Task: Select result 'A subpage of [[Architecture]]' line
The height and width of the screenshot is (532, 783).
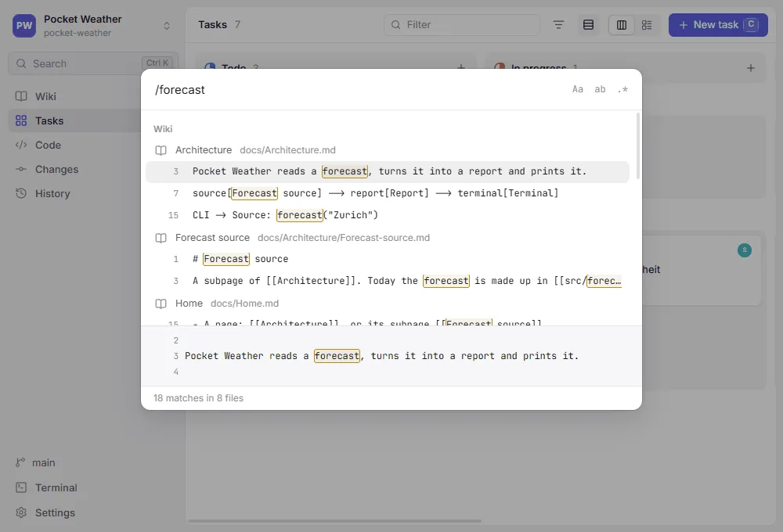Action: [388, 281]
